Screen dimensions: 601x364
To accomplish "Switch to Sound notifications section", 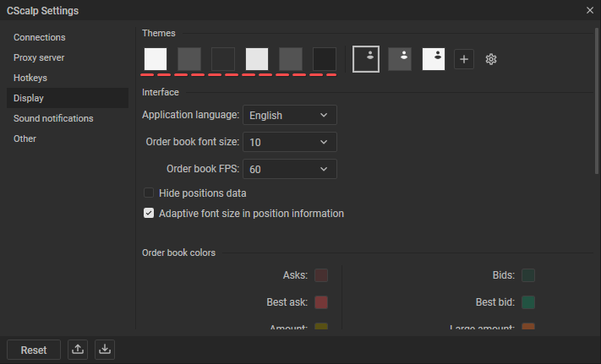I will tap(53, 118).
